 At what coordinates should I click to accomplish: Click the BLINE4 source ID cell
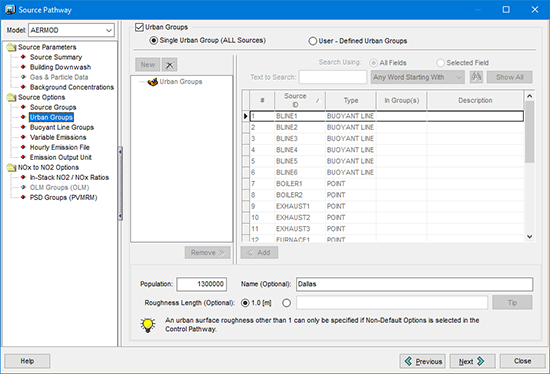tap(300, 150)
